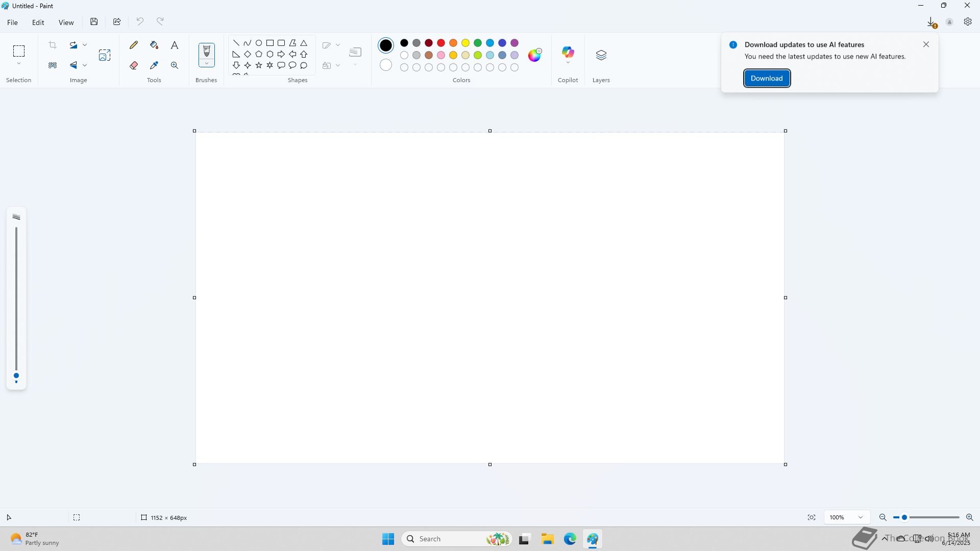Select the Pencil tool

[134, 45]
